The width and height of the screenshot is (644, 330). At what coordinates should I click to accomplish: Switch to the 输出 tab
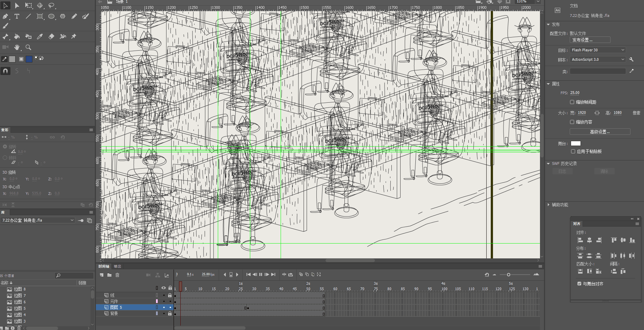pyautogui.click(x=117, y=266)
